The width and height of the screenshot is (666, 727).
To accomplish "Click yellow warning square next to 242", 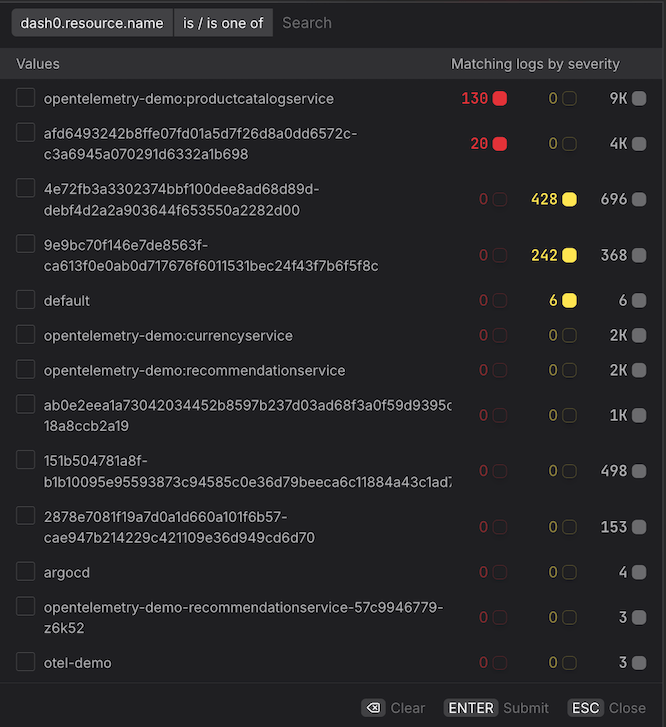I will [569, 255].
